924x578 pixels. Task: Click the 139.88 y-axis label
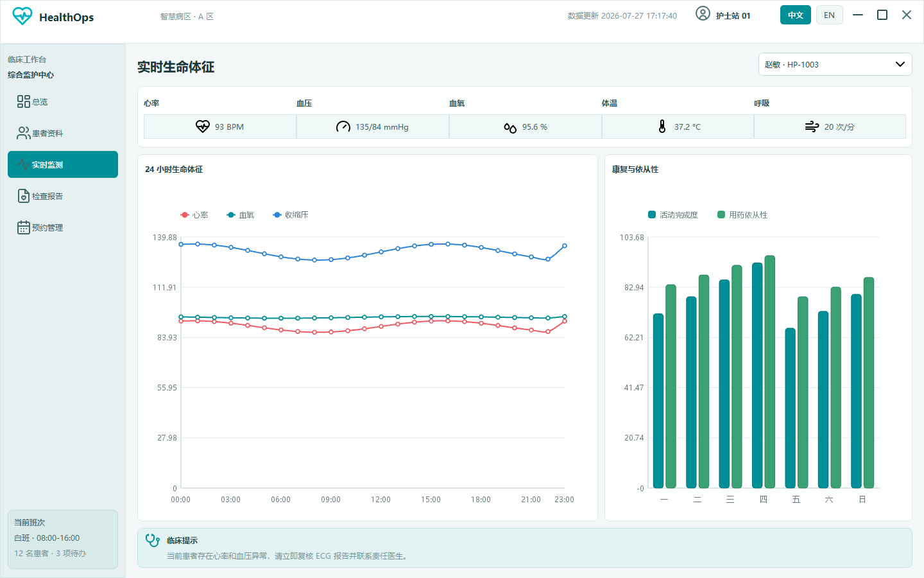click(x=165, y=238)
